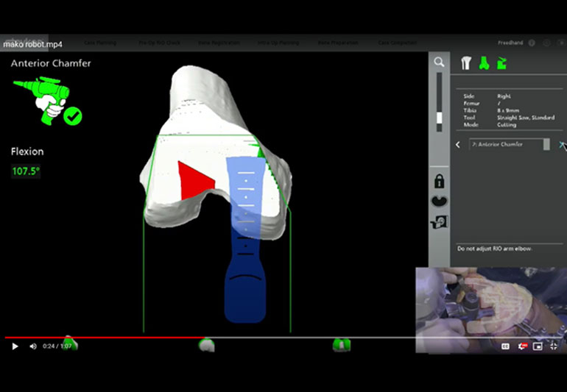Click the 'Straight Saw, Standard' tool value
The height and width of the screenshot is (392, 567).
(x=526, y=118)
